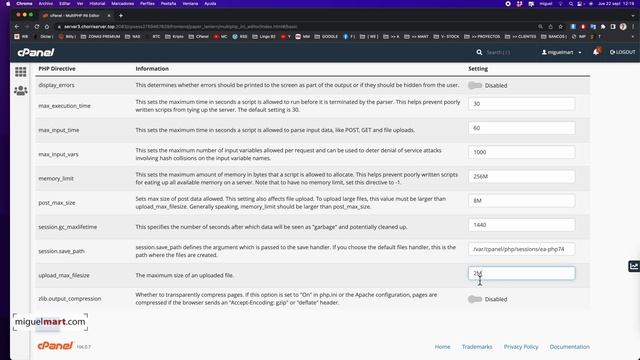Open the Apple menu
640x360 pixels.
8,4
